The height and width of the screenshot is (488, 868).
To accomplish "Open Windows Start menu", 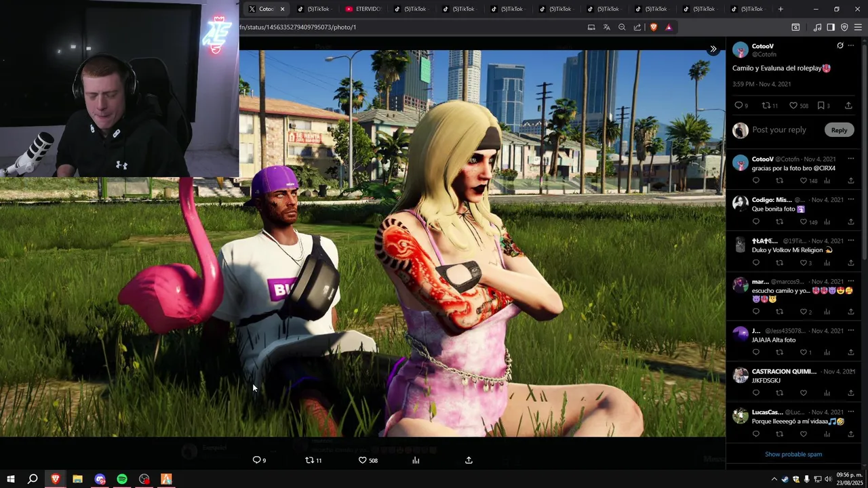I will pos(10,479).
